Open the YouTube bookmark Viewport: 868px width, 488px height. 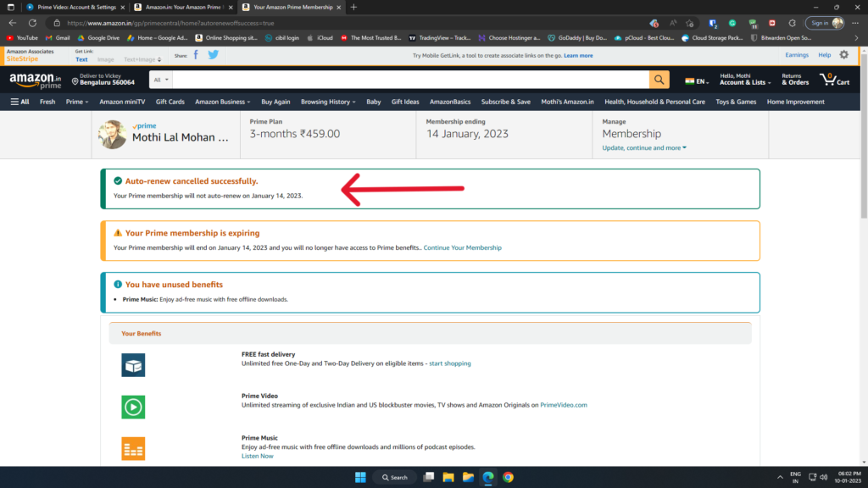(22, 38)
